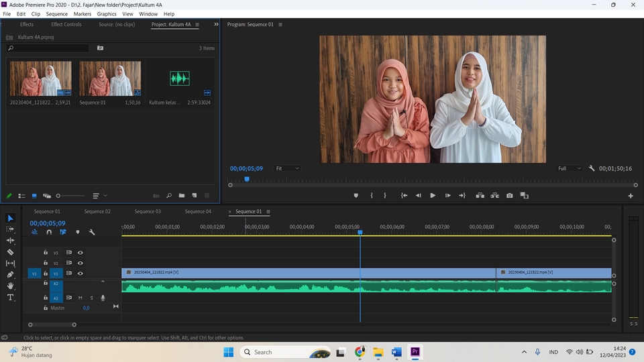Screen dimensions: 644x362
Task: Open Program Sequence 01 panel menu
Action: (x=280, y=24)
